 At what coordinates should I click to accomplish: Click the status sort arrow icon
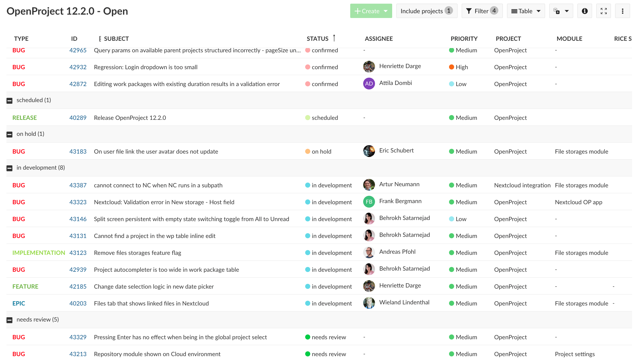coord(334,38)
